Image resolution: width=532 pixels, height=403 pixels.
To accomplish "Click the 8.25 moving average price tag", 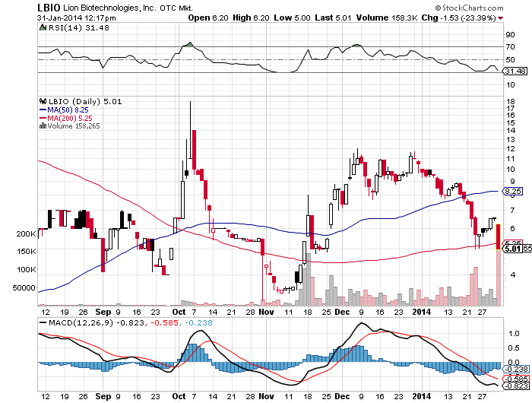I will [x=513, y=191].
